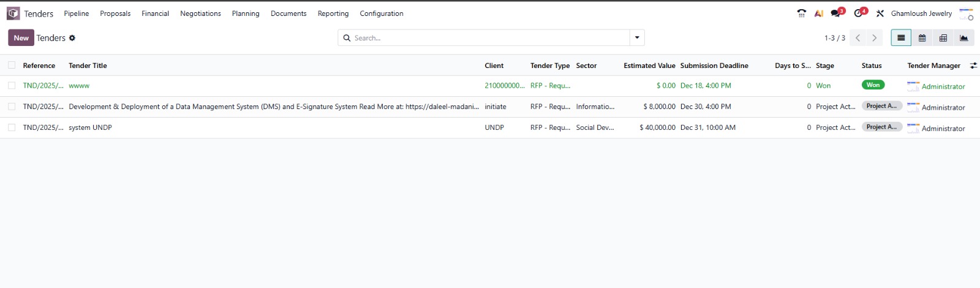The height and width of the screenshot is (288, 980).
Task: Click the AI assistant icon
Action: pyautogui.click(x=819, y=13)
